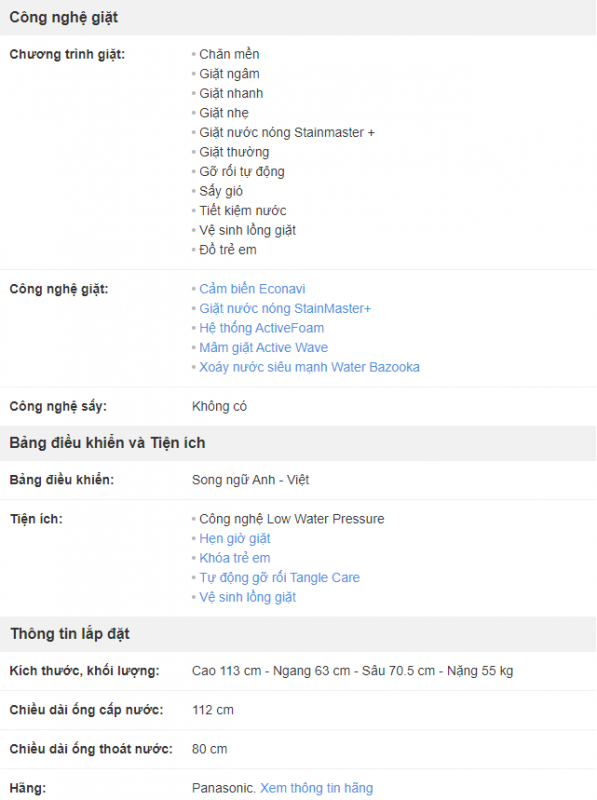The width and height of the screenshot is (597, 800).
Task: Select the dimensions text Cao 113 cm
Action: pyautogui.click(x=226, y=671)
